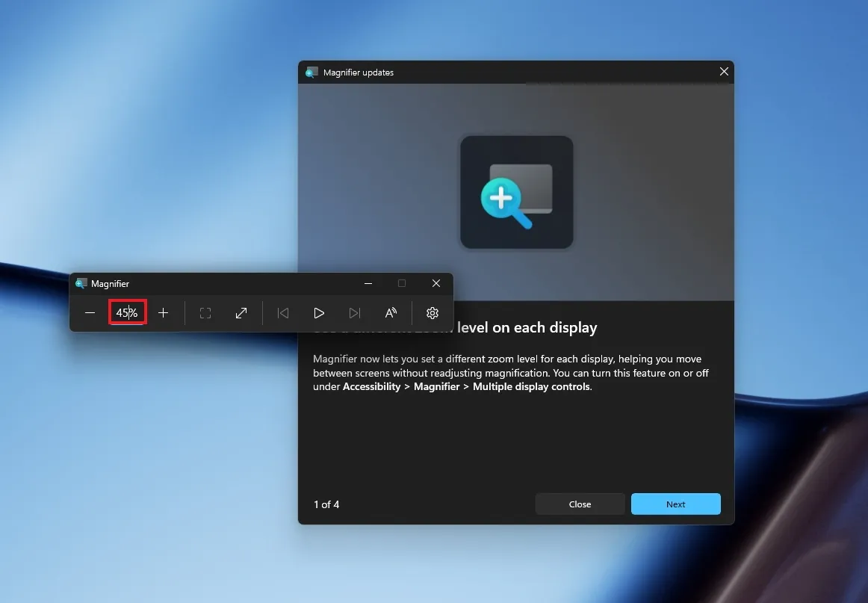Select the full screen view icon

tap(205, 313)
